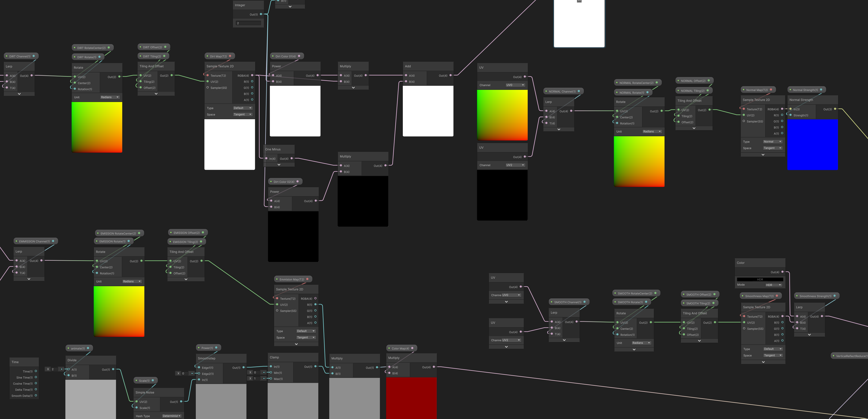This screenshot has width=868, height=419.
Task: Click the Out(1) port of Simple Noise node
Action: 181,401
